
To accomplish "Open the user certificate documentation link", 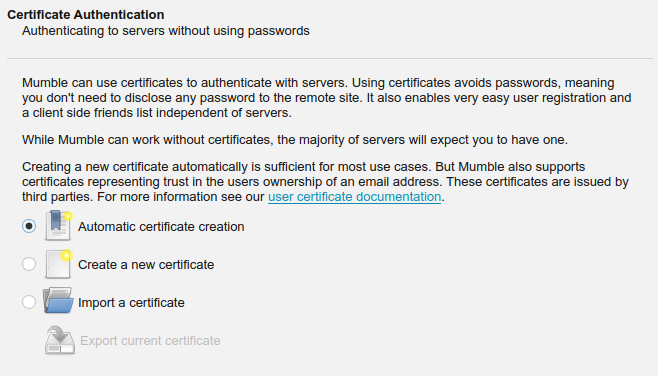I will 355,197.
